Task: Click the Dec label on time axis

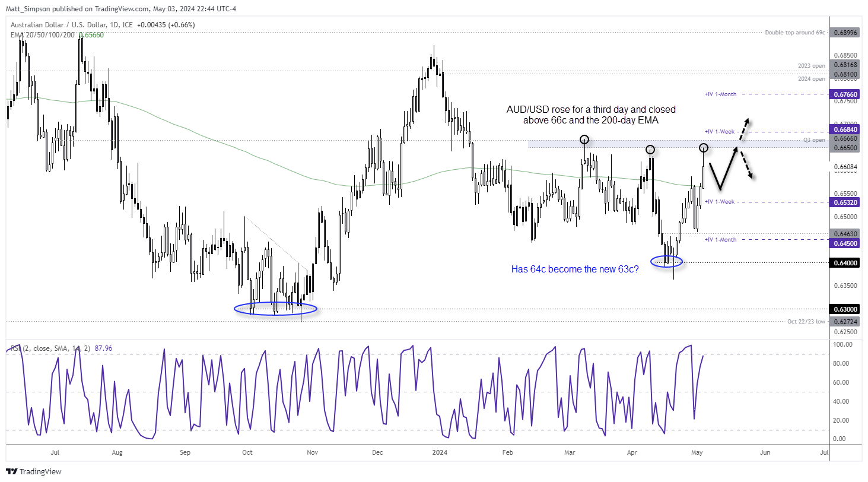Action: click(377, 452)
